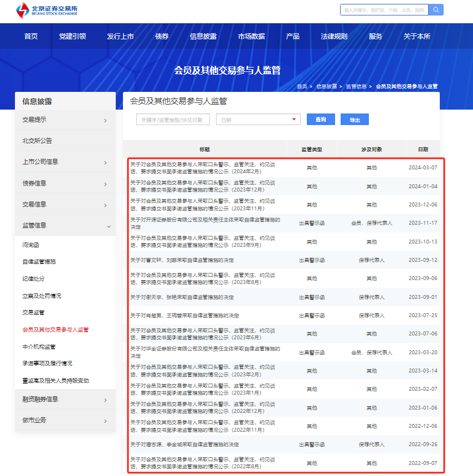Expand the 上市公司信息 sidebar chevron
The width and height of the screenshot is (473, 476).
click(105, 163)
